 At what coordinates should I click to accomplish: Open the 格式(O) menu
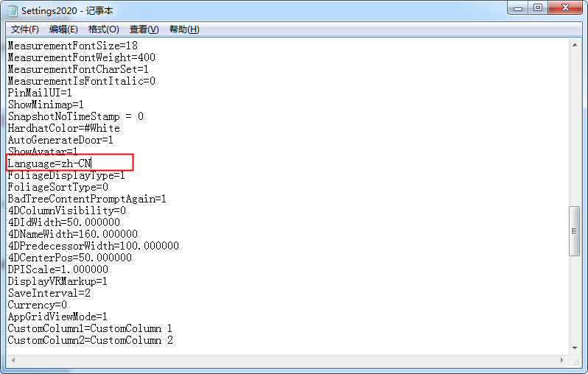tap(103, 29)
